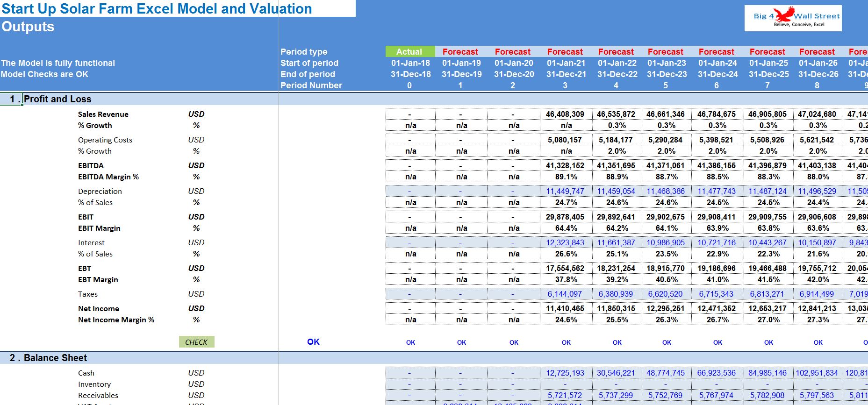The width and height of the screenshot is (868, 405).
Task: Click the Period Number label
Action: pyautogui.click(x=311, y=85)
